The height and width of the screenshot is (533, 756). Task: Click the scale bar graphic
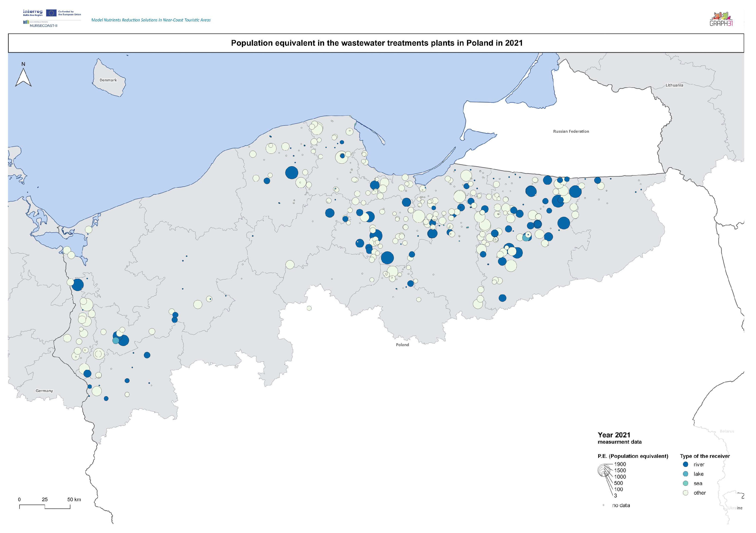coord(45,506)
